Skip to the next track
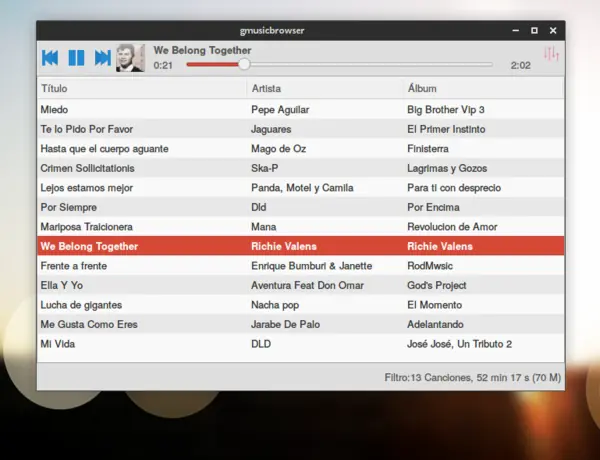The width and height of the screenshot is (600, 460). click(x=103, y=58)
